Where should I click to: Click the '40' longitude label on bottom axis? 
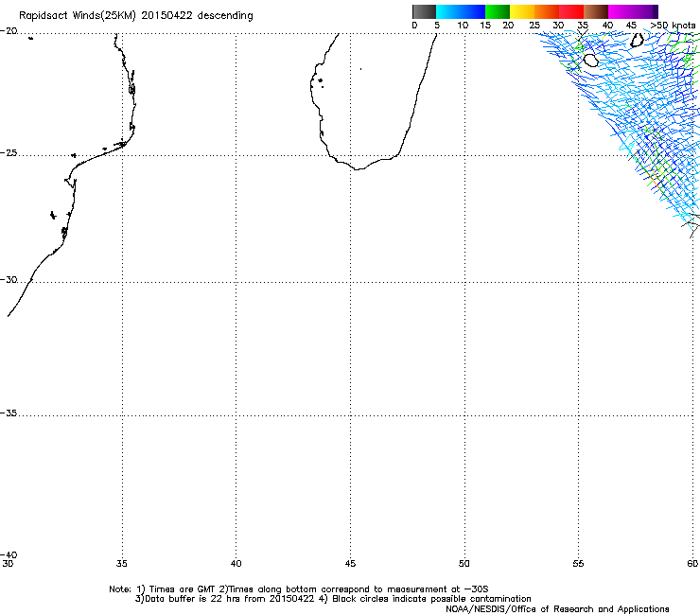point(236,564)
